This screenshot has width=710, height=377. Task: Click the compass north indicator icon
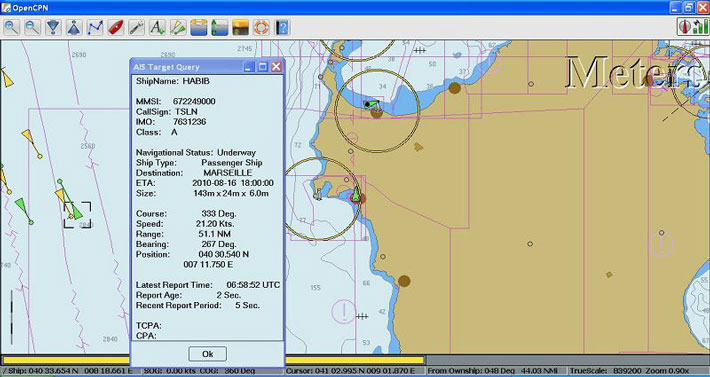pyautogui.click(x=684, y=27)
